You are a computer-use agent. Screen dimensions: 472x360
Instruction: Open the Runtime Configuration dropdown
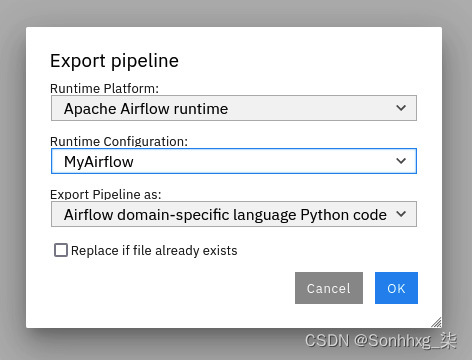point(234,161)
